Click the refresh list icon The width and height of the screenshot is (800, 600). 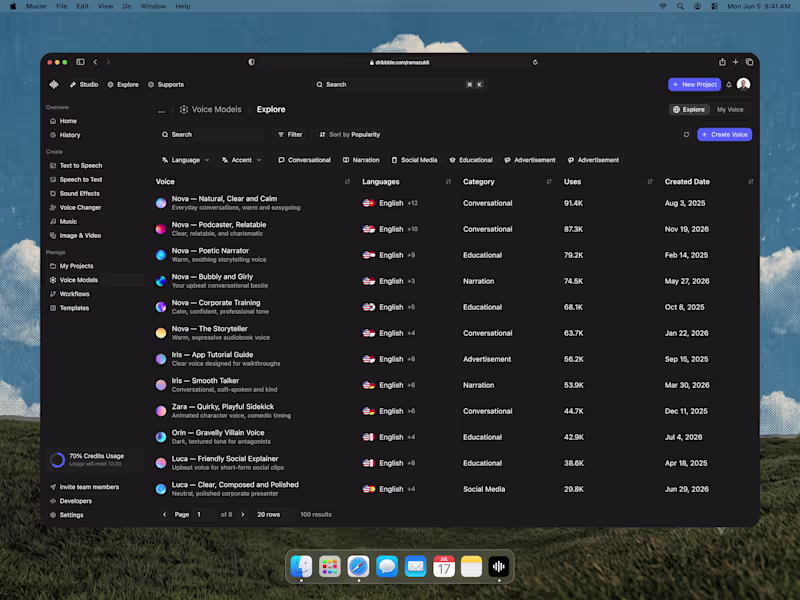[x=686, y=135]
